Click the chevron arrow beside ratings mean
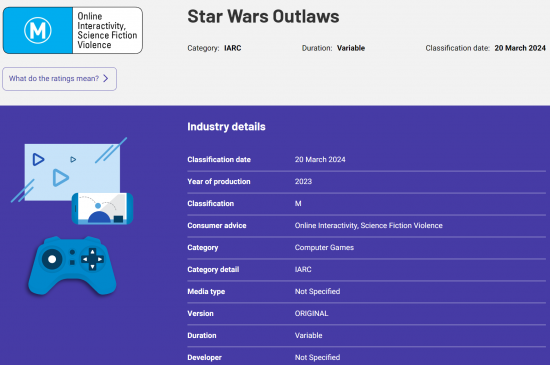 106,79
